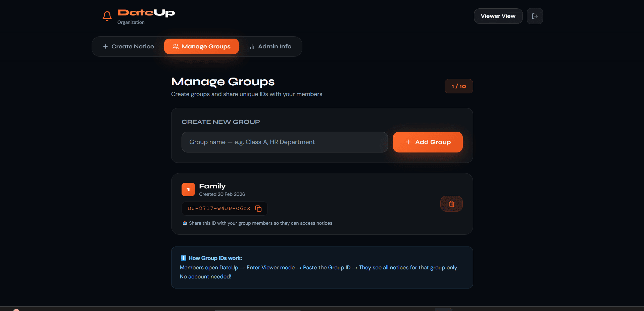Viewport: 644px width, 311px height.
Task: Copy the Family group ID using the copy icon
Action: coord(258,208)
